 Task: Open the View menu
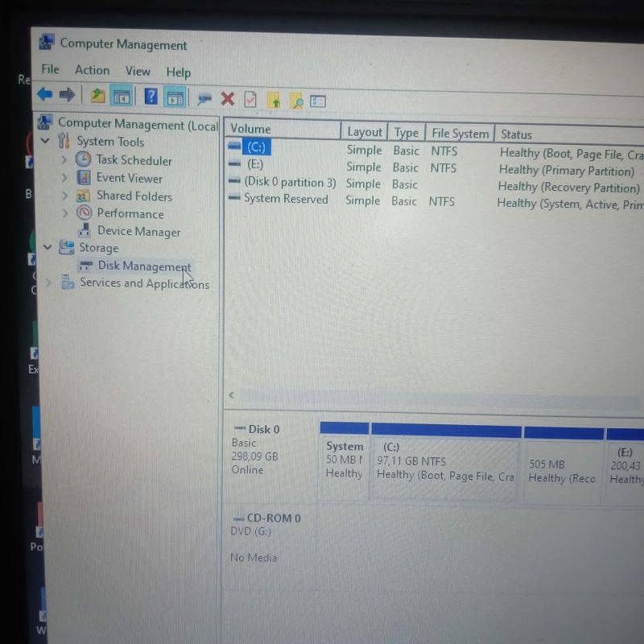coord(138,72)
